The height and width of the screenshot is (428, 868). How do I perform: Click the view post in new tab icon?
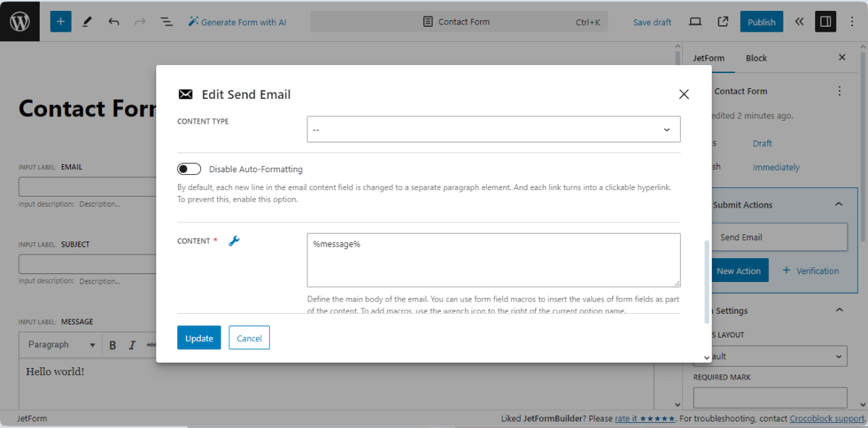pyautogui.click(x=722, y=22)
